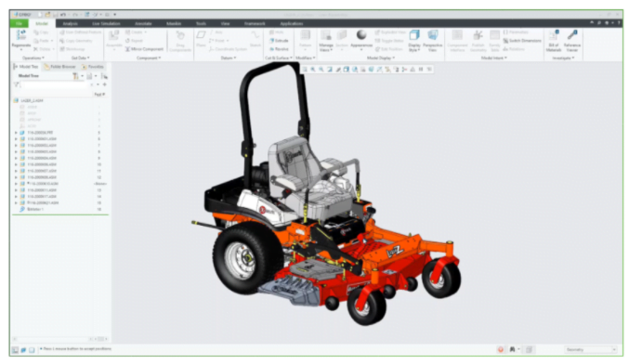Screen dimensions: 629x364
Task: Click the Coordinate System button
Action: point(228,49)
